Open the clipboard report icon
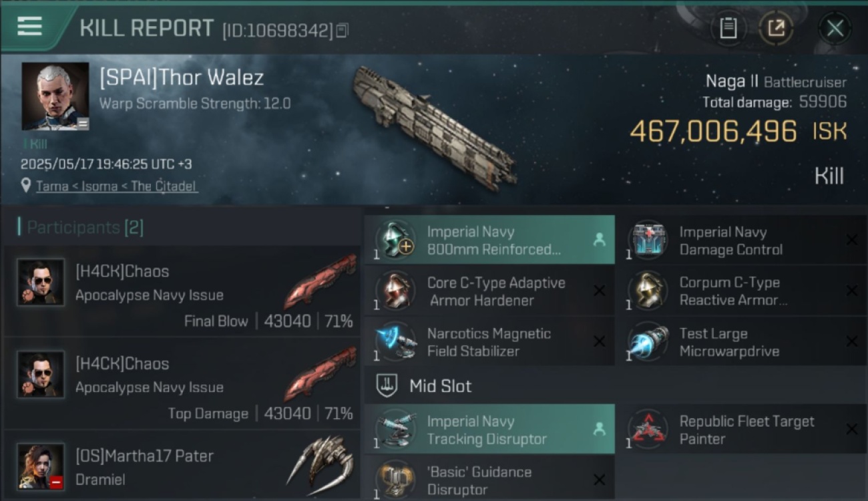 pyautogui.click(x=728, y=28)
